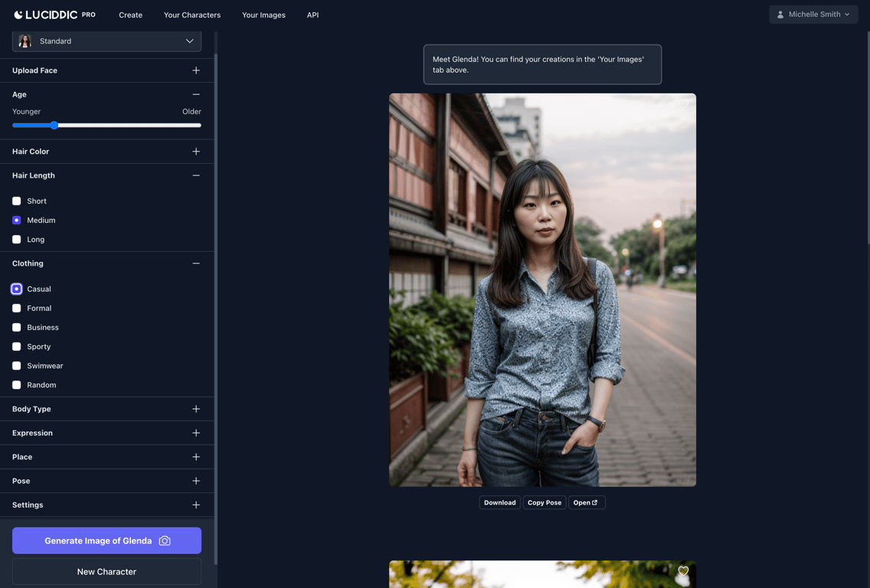Click the Copy Pose button
The width and height of the screenshot is (870, 588).
(x=545, y=502)
